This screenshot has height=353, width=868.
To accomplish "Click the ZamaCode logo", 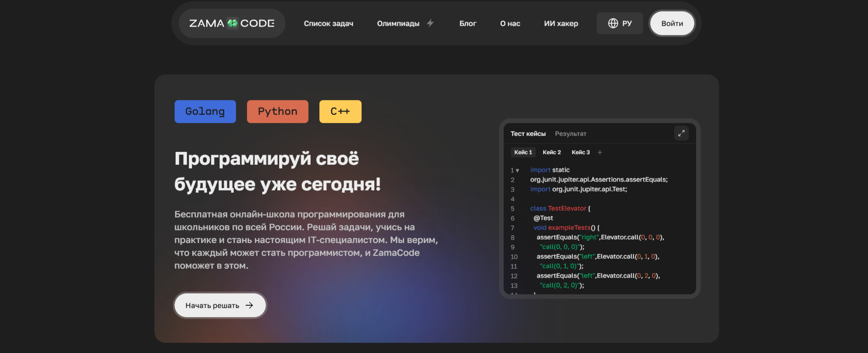I will pyautogui.click(x=231, y=23).
